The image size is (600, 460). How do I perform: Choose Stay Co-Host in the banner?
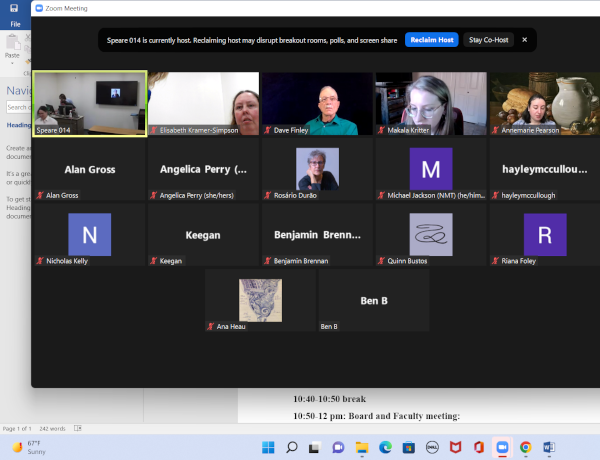click(x=489, y=40)
